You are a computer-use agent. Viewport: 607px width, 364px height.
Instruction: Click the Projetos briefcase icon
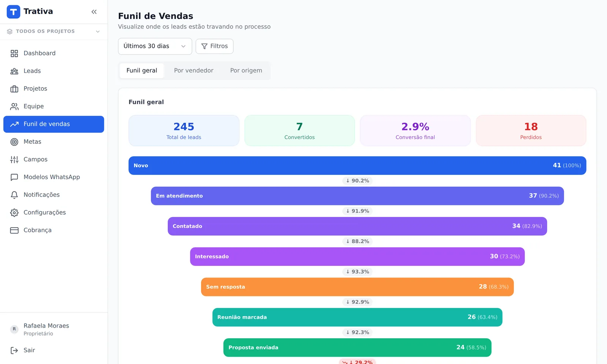tap(14, 89)
